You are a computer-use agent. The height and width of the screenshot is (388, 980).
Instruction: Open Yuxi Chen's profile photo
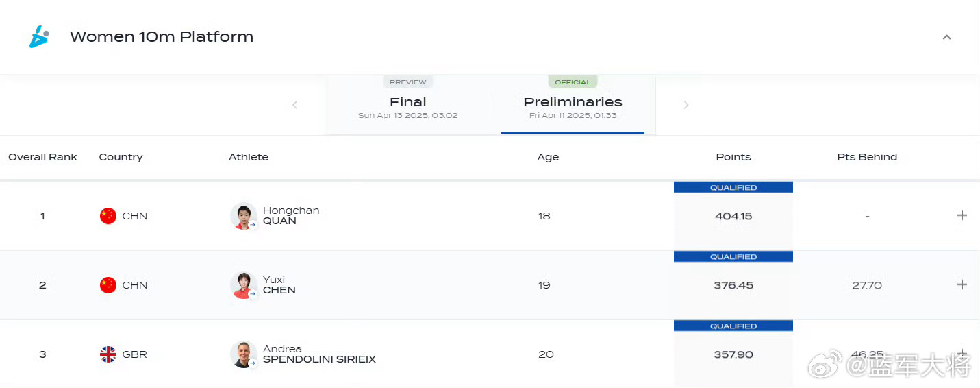(x=243, y=285)
